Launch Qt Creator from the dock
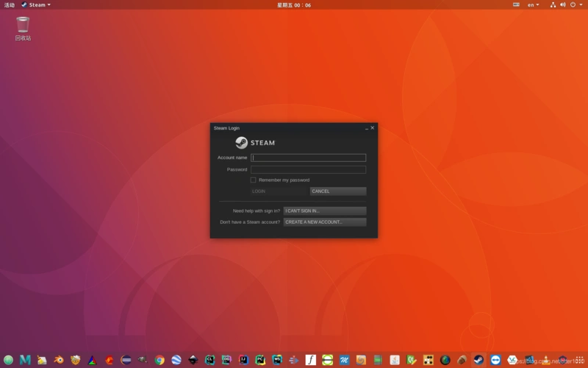Viewport: 588px width, 368px height. tap(412, 360)
